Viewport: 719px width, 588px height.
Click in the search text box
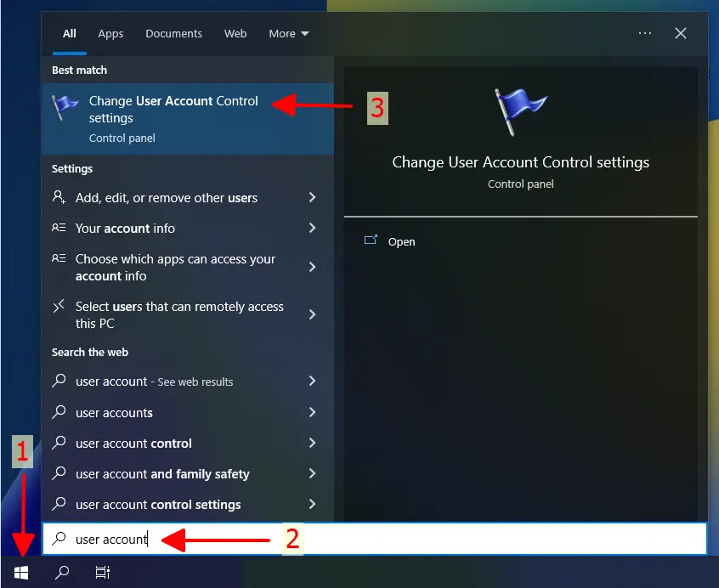pos(374,539)
